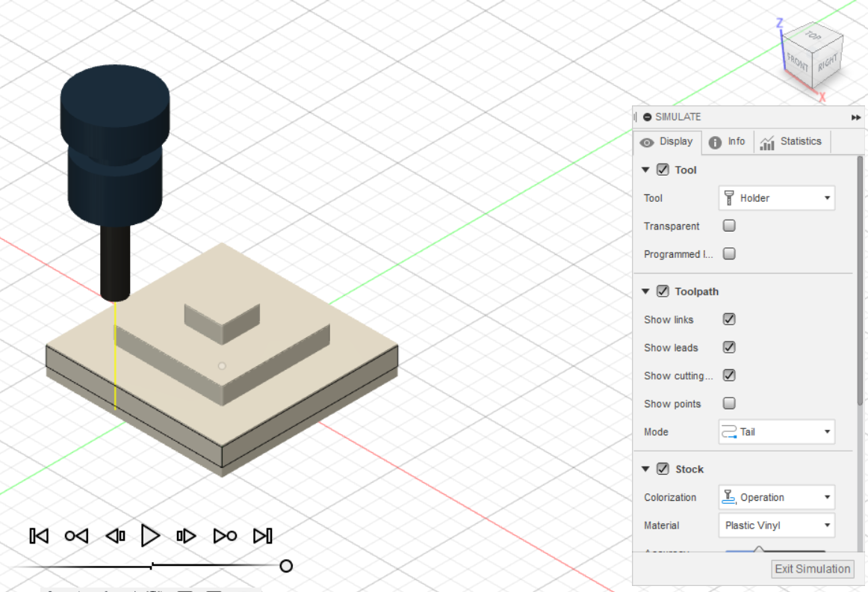Go to start of simulation
The width and height of the screenshot is (868, 592).
(x=39, y=535)
